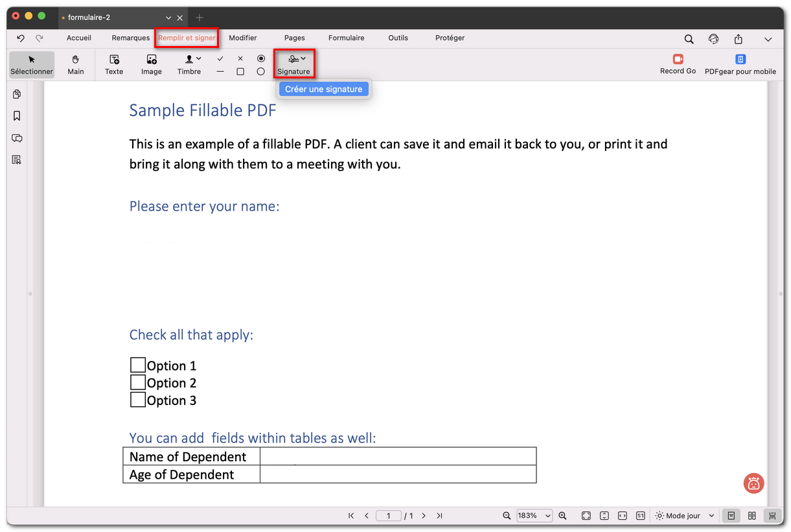Image resolution: width=791 pixels, height=532 pixels.
Task: Go to the first page
Action: pyautogui.click(x=351, y=516)
